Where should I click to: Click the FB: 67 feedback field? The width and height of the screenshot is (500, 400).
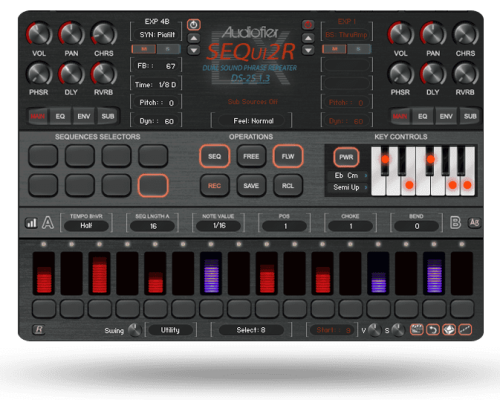click(155, 66)
